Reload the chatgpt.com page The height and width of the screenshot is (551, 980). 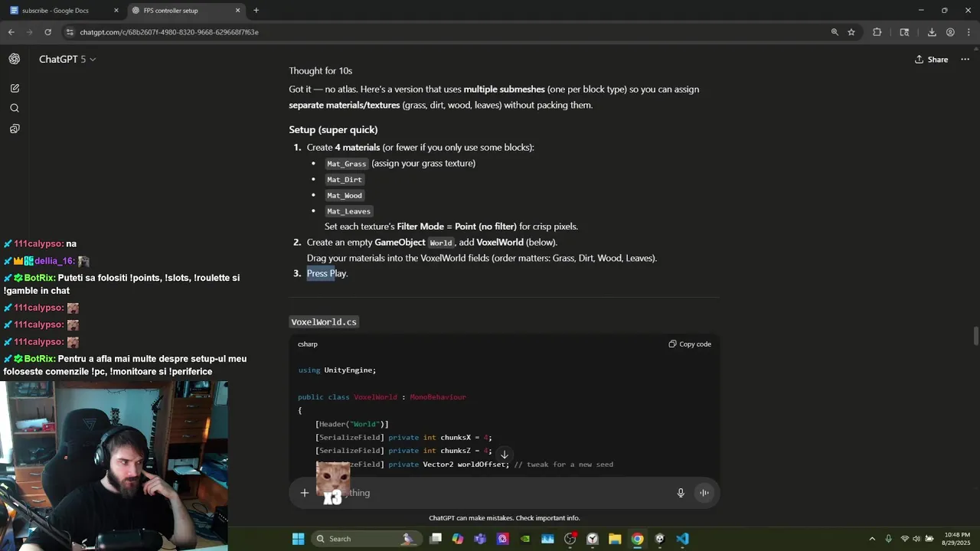(47, 32)
